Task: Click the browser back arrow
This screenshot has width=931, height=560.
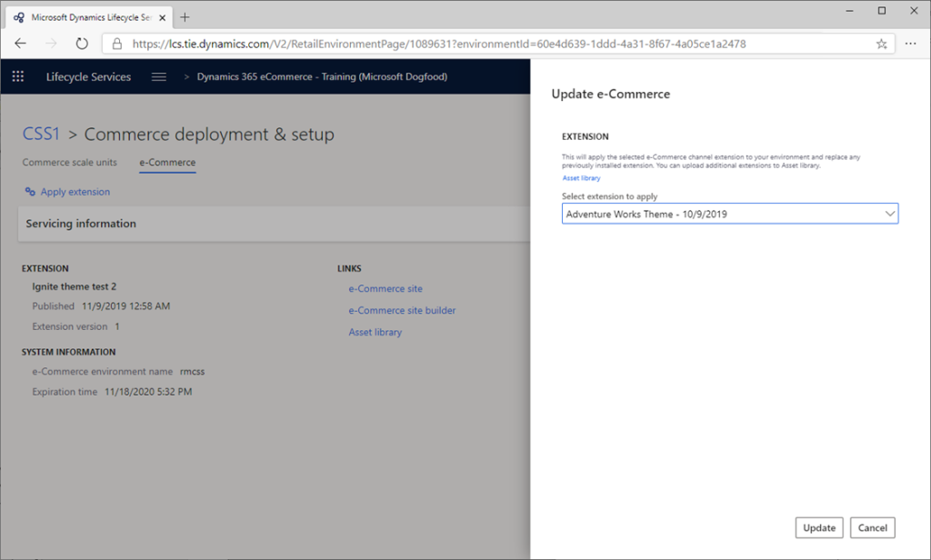Action: click(20, 42)
